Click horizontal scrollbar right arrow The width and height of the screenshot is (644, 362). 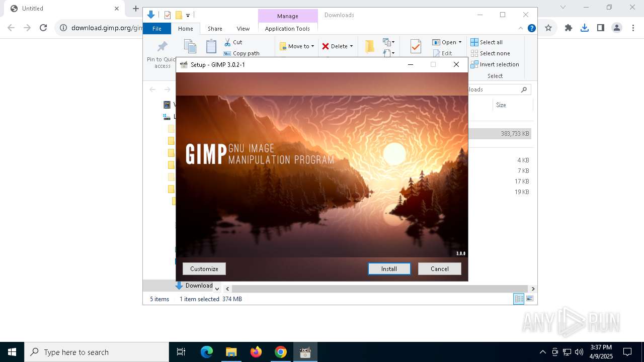click(533, 289)
